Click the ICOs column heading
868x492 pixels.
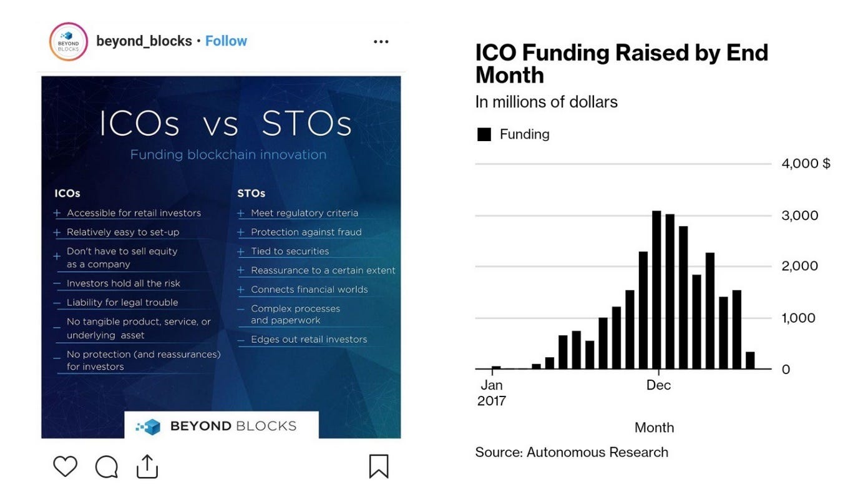[67, 194]
